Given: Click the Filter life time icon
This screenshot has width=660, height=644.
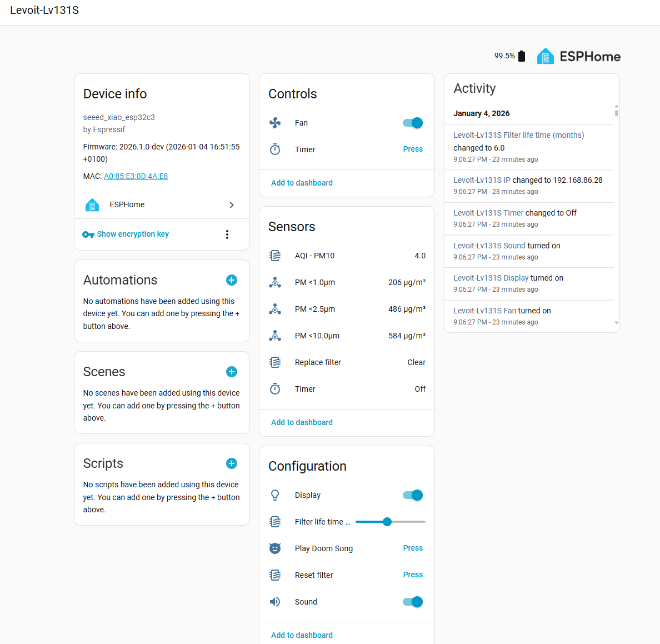Looking at the screenshot, I should pyautogui.click(x=275, y=522).
